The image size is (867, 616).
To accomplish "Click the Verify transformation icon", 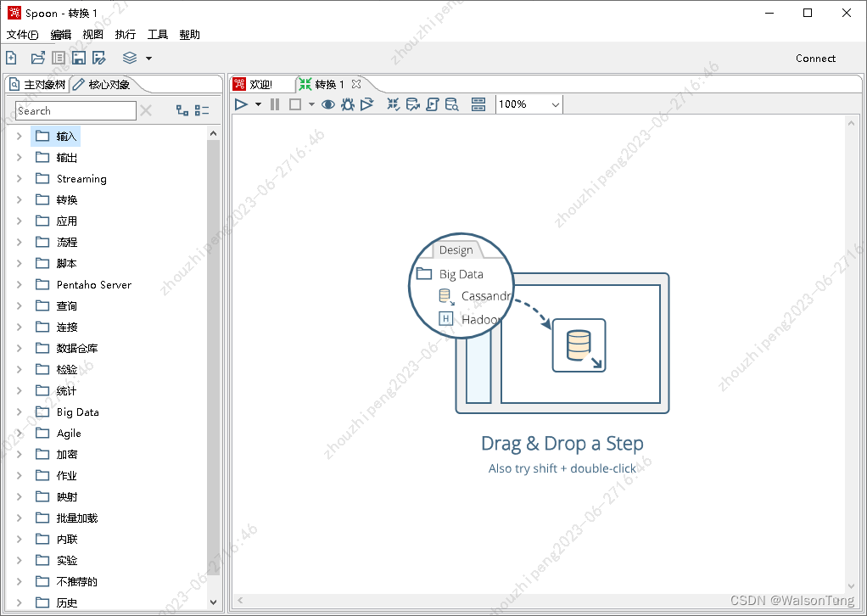I will click(x=393, y=104).
